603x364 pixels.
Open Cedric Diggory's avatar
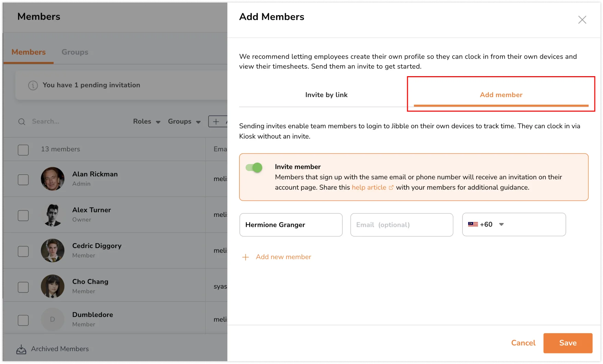tap(52, 250)
